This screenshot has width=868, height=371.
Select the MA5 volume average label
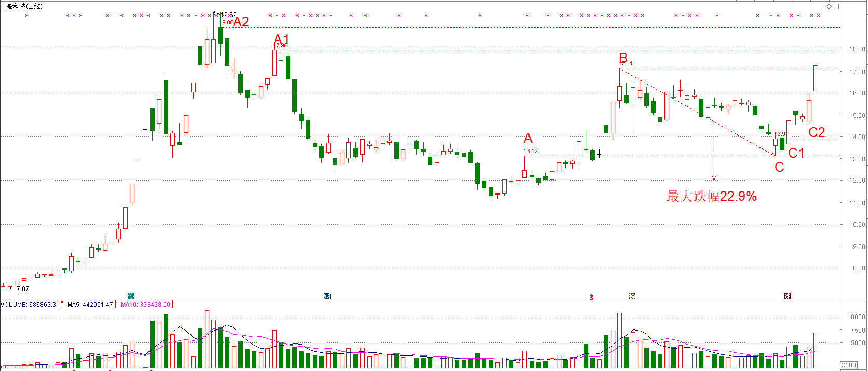[90, 305]
